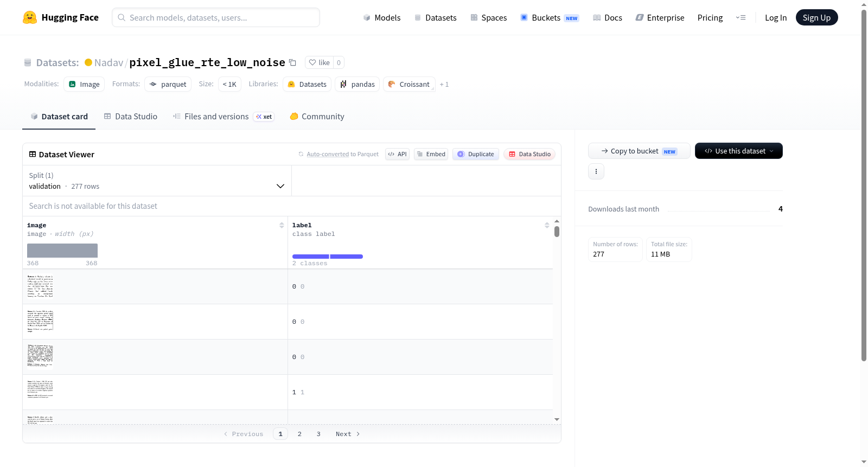The height and width of the screenshot is (467, 868).
Task: Select the Croissant library tag
Action: (x=409, y=84)
